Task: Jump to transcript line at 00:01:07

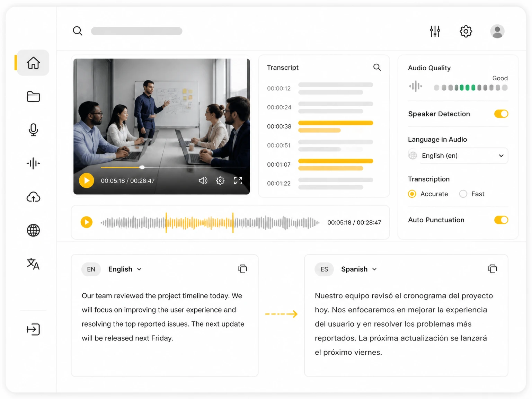Action: 320,165
